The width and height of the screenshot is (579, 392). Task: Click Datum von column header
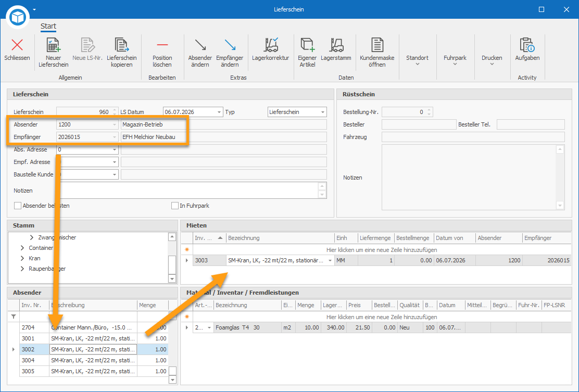tap(454, 238)
